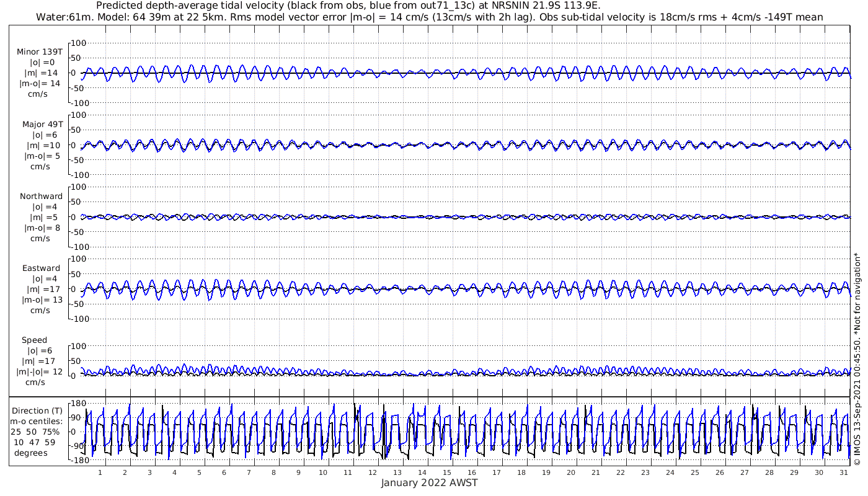
Task: Click the subtitle line starting "Water:61m. Model:"
Action: (430, 17)
